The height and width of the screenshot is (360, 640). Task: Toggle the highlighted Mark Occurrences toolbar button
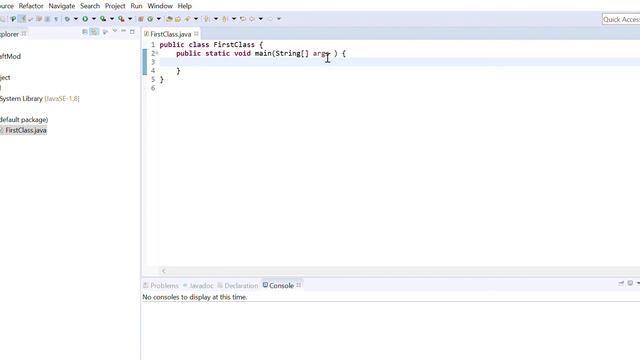click(x=22, y=19)
